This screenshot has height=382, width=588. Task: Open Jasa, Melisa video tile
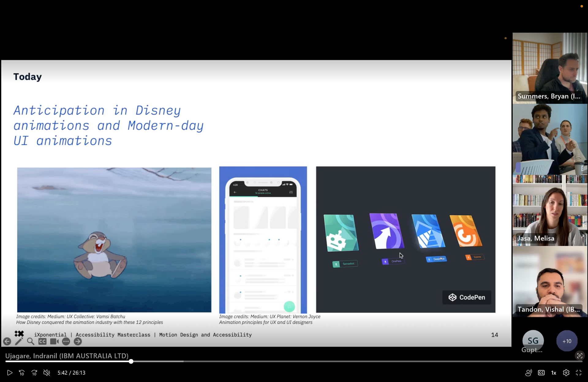click(550, 210)
